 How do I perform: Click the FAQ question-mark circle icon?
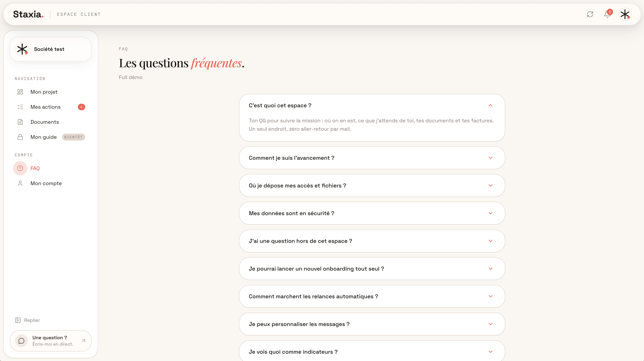point(20,168)
